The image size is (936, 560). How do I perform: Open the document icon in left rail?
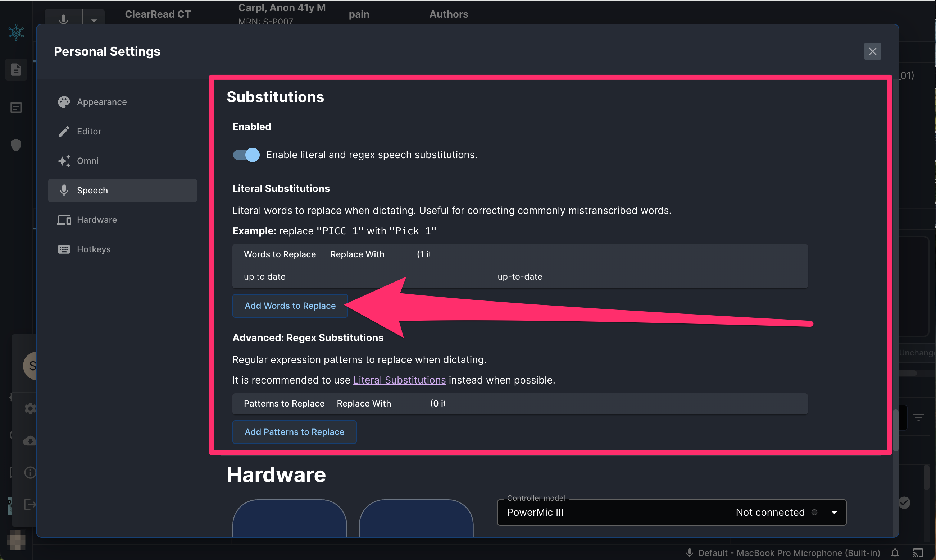click(16, 69)
